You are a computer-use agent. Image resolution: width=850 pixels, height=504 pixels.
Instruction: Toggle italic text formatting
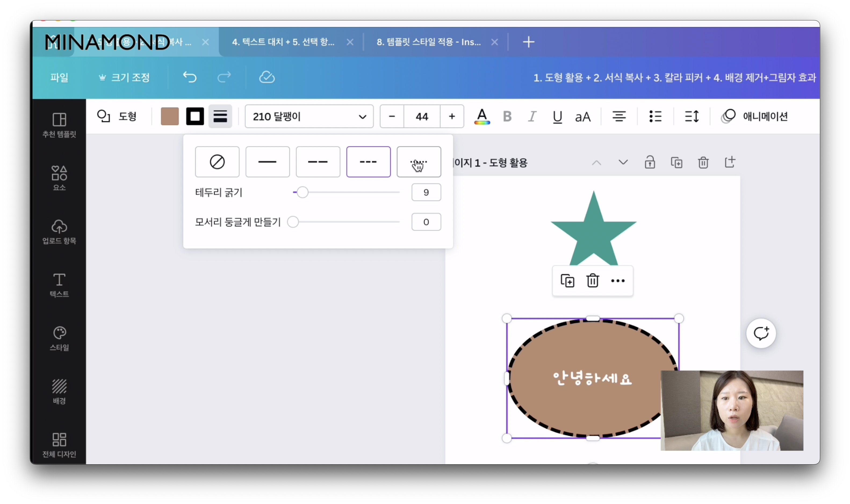532,116
